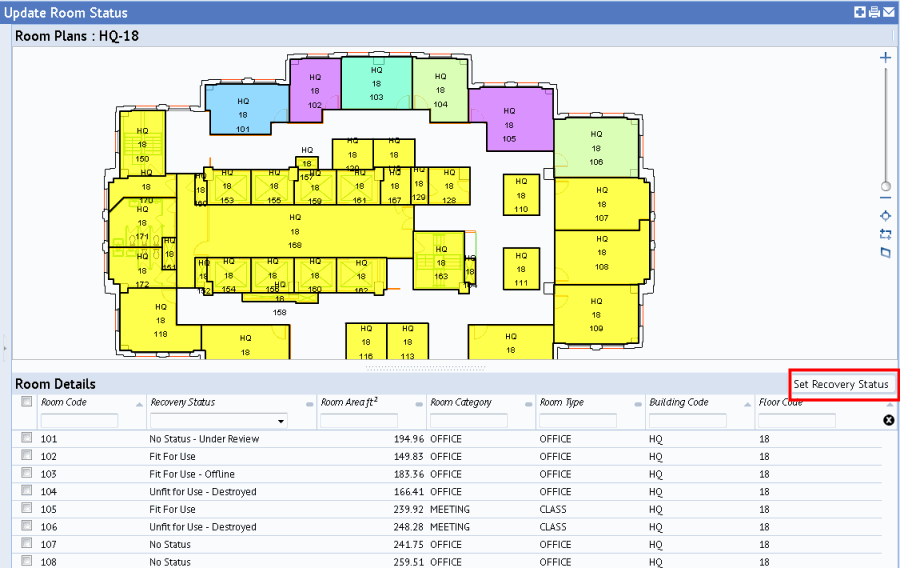Click the Room Type column header
The width and height of the screenshot is (900, 568).
565,402
